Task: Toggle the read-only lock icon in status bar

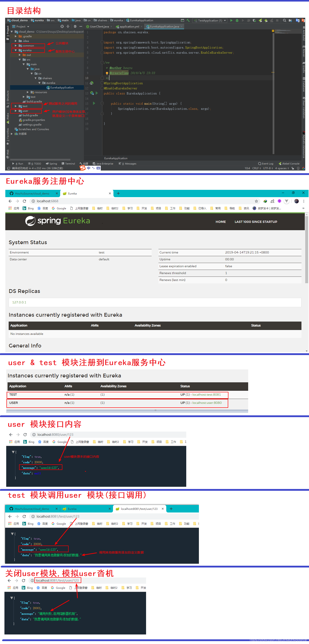Action: [293, 168]
